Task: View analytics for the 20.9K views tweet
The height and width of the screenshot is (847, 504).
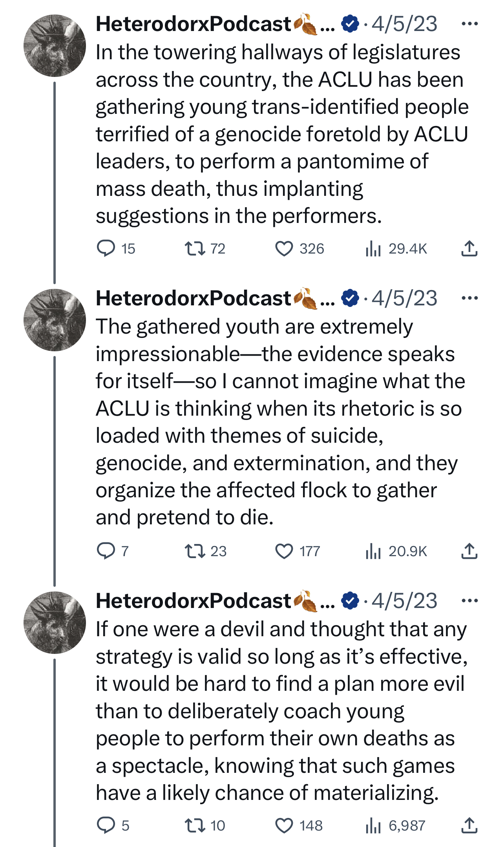Action: [x=373, y=551]
